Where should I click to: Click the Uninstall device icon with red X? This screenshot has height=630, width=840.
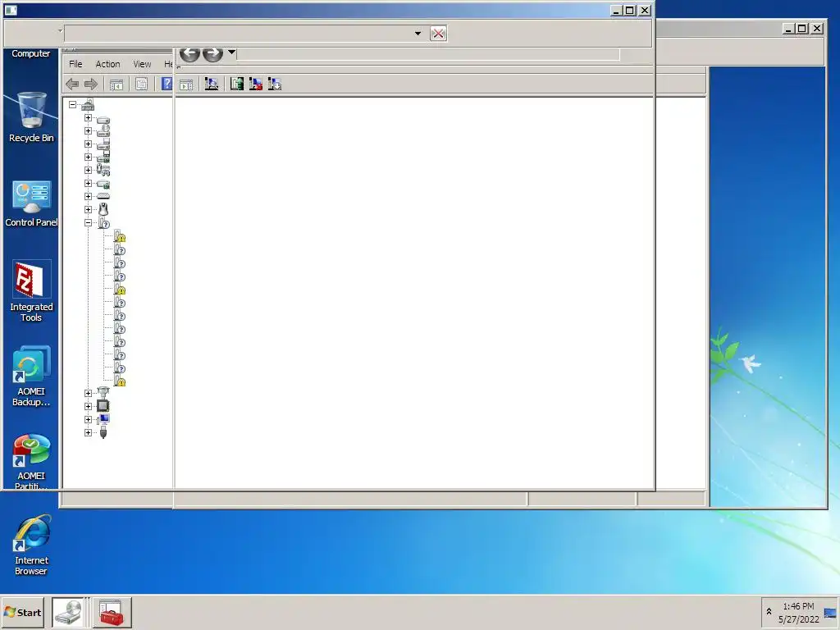coord(256,84)
